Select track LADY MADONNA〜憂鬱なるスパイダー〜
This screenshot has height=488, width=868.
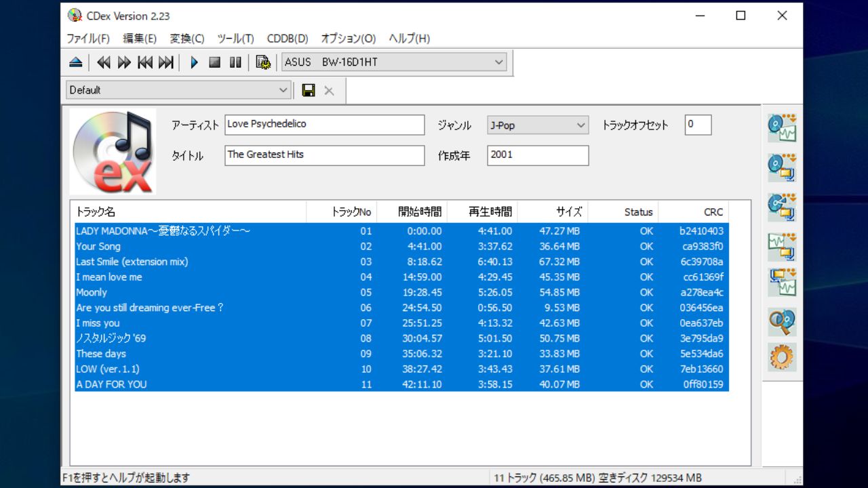401,231
